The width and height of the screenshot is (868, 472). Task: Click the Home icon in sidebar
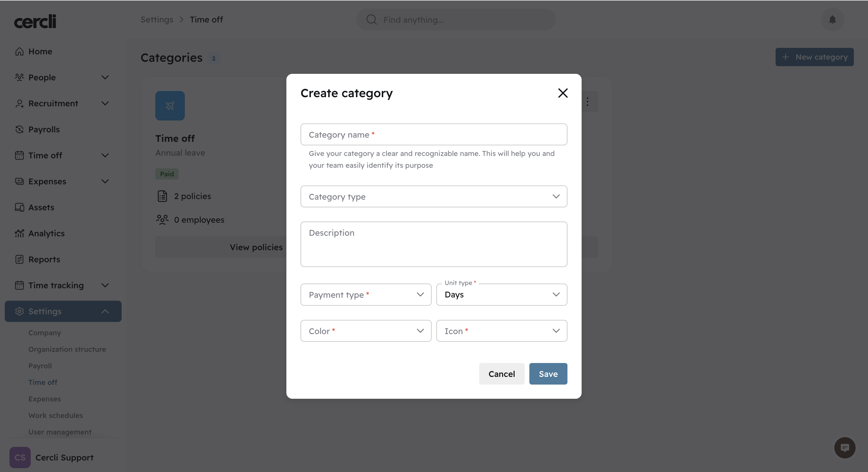click(x=19, y=52)
